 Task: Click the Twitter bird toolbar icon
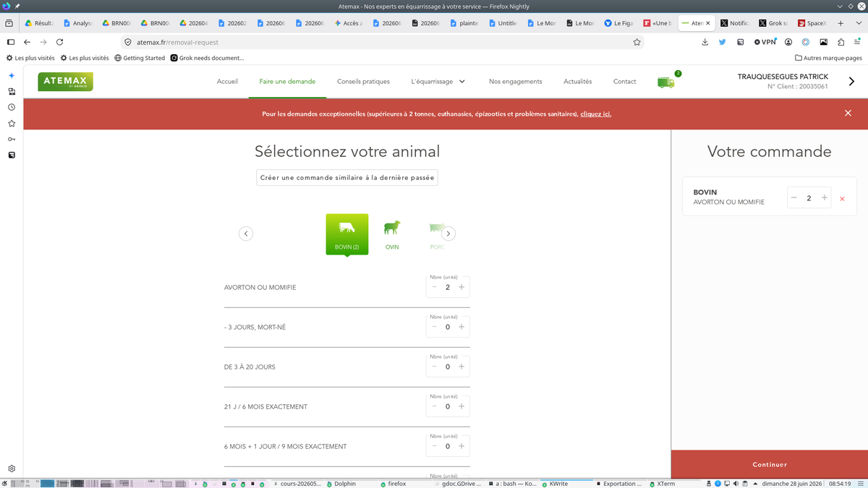[722, 42]
